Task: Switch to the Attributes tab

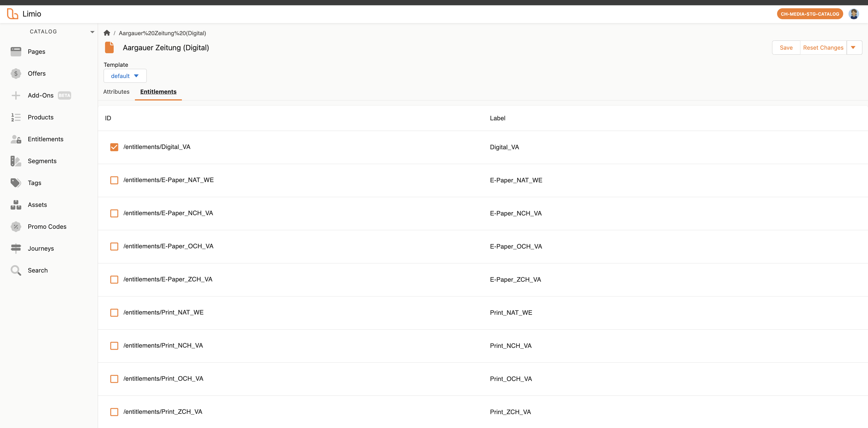Action: [116, 92]
